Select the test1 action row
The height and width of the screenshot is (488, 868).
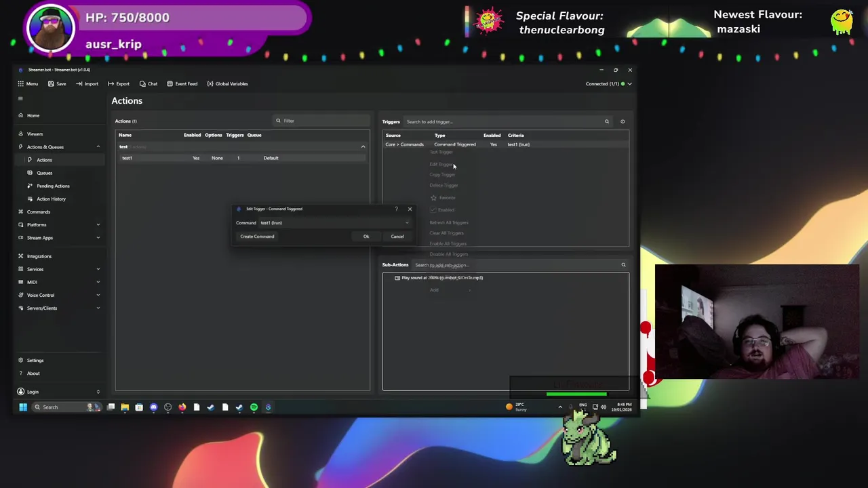[242, 158]
